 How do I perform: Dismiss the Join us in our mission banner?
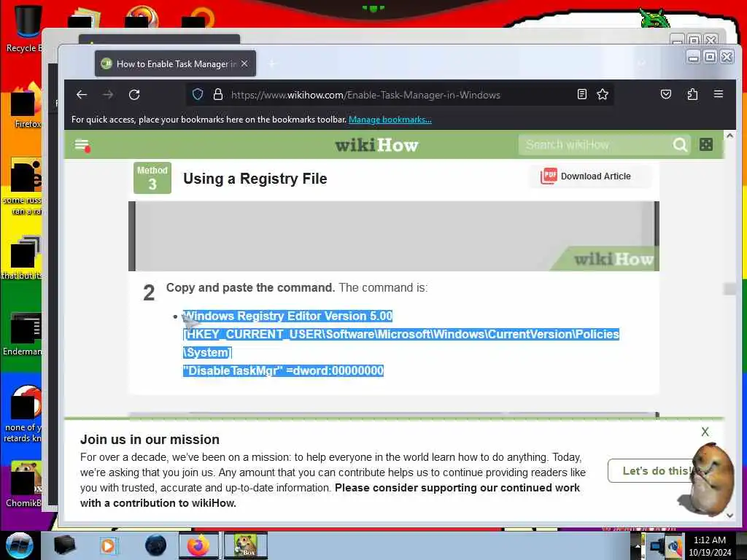click(x=705, y=432)
